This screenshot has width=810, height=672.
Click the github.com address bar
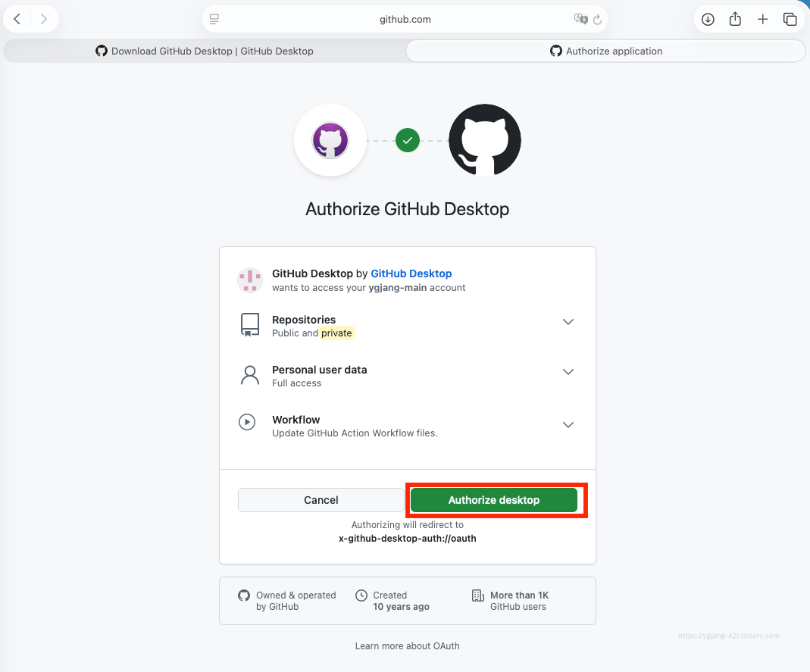tap(405, 19)
